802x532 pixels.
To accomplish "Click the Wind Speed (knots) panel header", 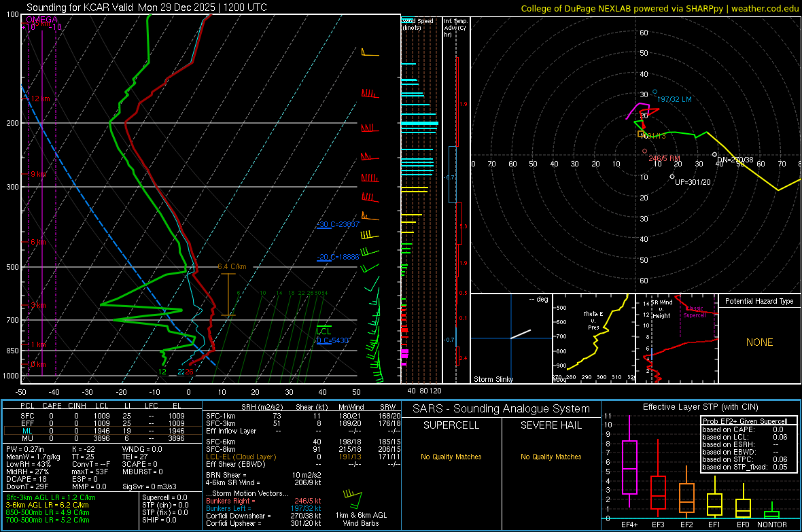I will click(x=418, y=24).
